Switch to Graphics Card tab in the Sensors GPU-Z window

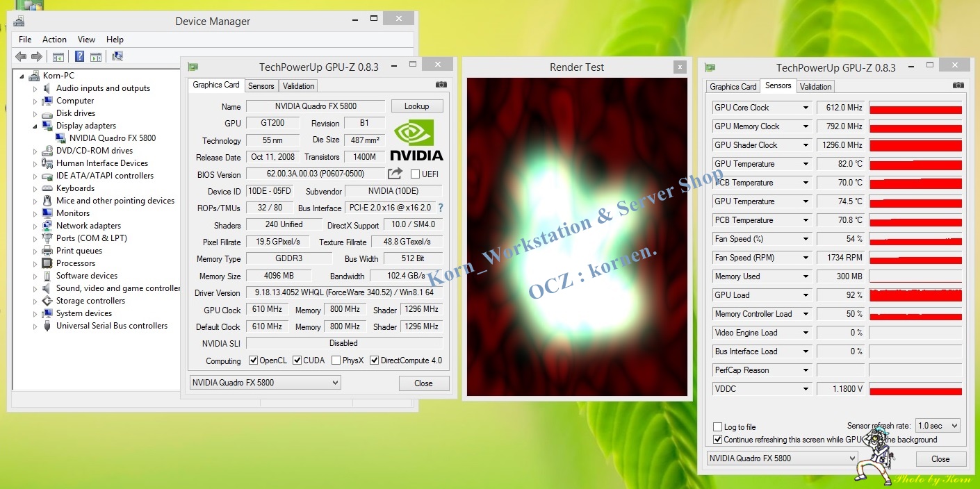pyautogui.click(x=733, y=87)
